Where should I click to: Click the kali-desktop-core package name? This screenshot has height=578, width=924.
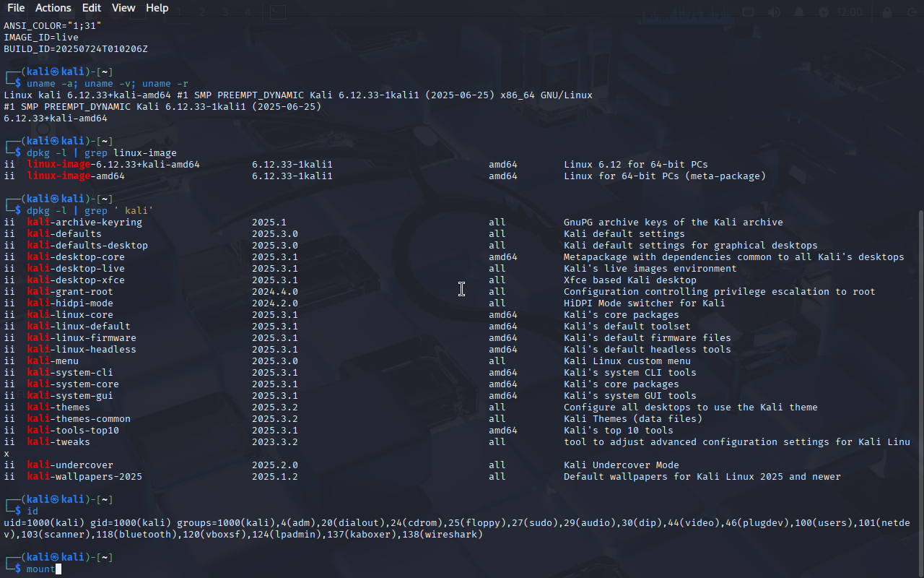click(x=76, y=257)
